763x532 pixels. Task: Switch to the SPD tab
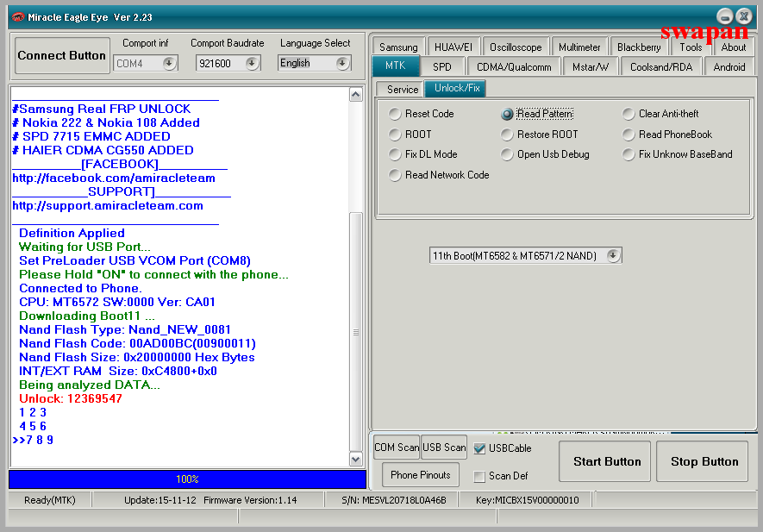(x=442, y=66)
